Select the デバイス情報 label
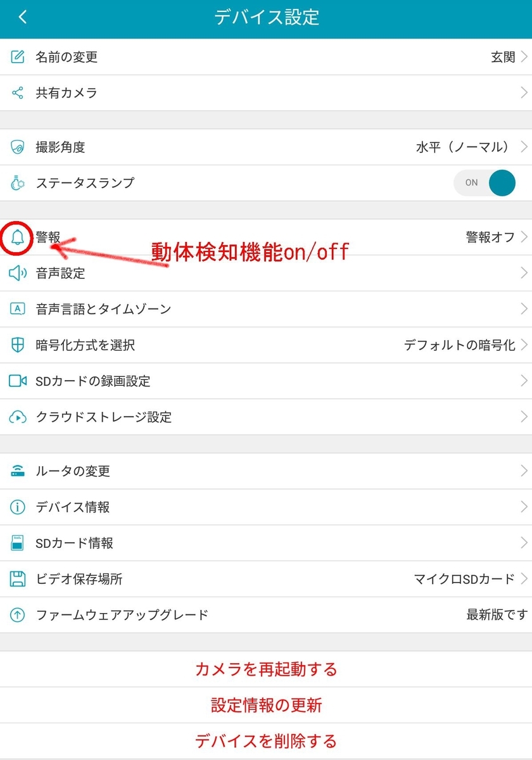 coord(73,507)
